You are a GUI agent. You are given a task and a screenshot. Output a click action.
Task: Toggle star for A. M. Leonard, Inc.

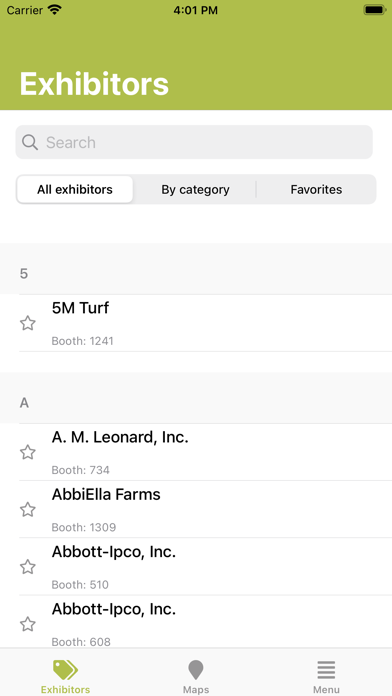tap(28, 452)
